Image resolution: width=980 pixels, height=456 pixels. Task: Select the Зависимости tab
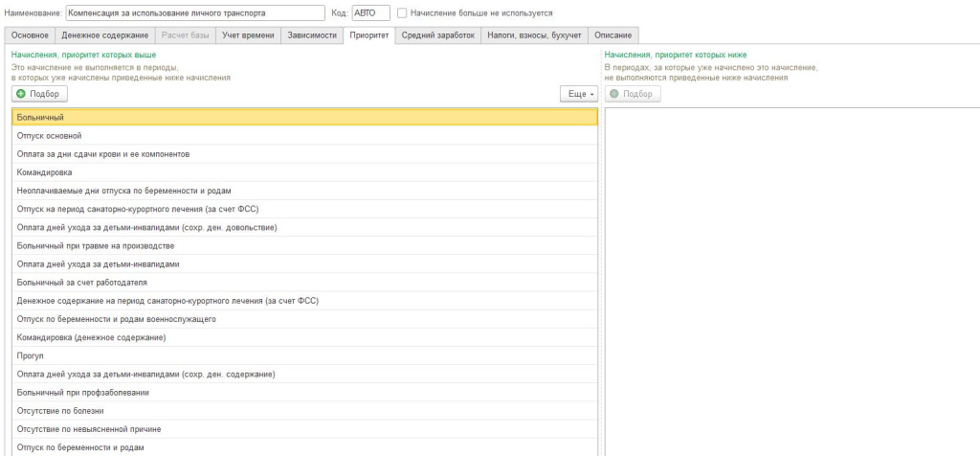point(312,35)
